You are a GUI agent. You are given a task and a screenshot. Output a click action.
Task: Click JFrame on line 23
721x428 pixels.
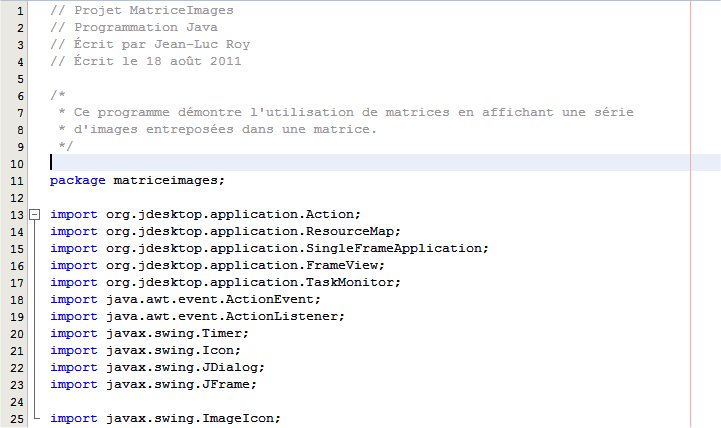pyautogui.click(x=225, y=384)
